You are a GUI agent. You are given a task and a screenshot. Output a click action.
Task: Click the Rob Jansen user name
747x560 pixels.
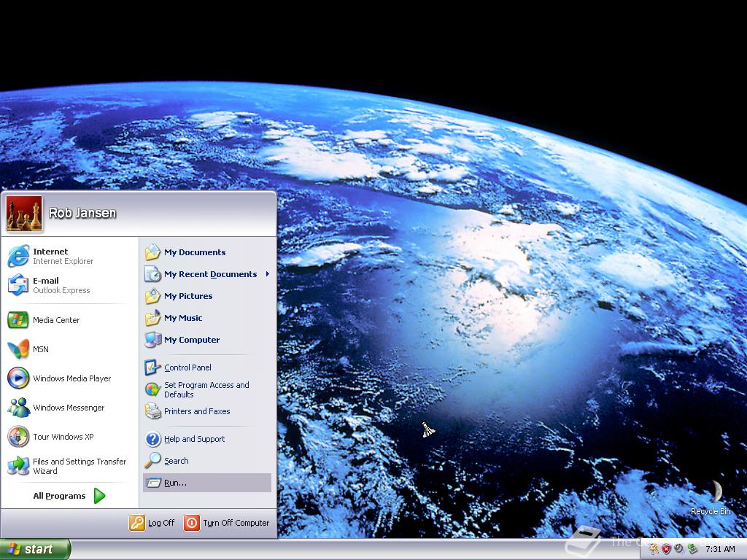[x=82, y=213]
